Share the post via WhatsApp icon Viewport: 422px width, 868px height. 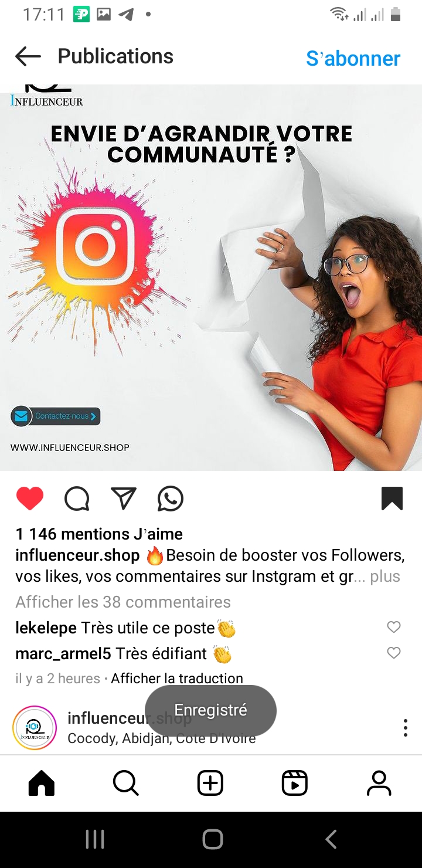pos(171,499)
